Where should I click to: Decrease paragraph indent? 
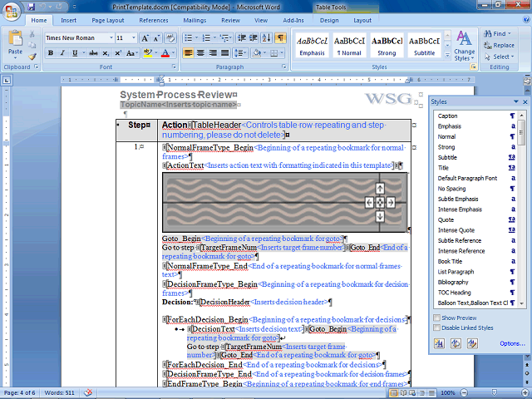tap(242, 38)
